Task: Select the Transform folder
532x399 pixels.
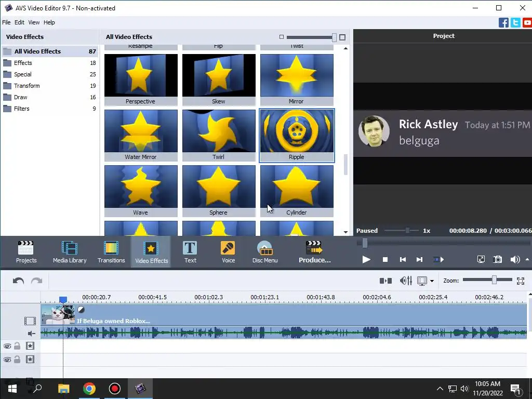Action: [50, 86]
